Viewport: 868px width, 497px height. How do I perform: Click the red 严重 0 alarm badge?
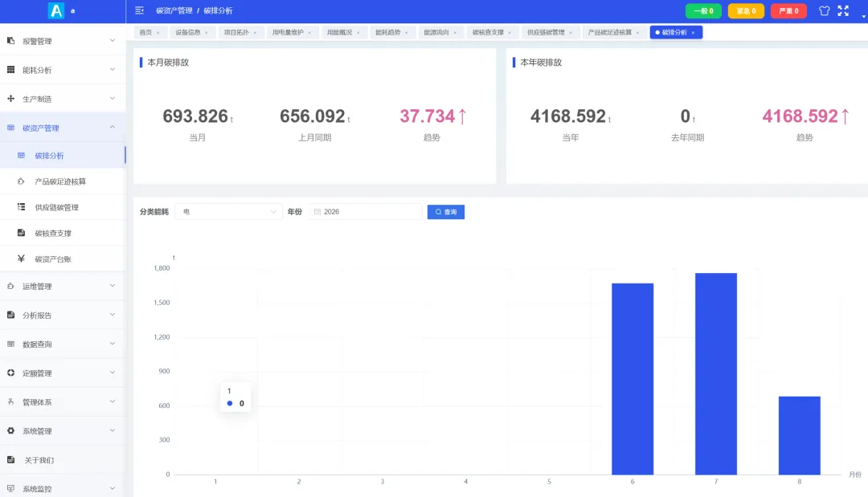point(789,11)
